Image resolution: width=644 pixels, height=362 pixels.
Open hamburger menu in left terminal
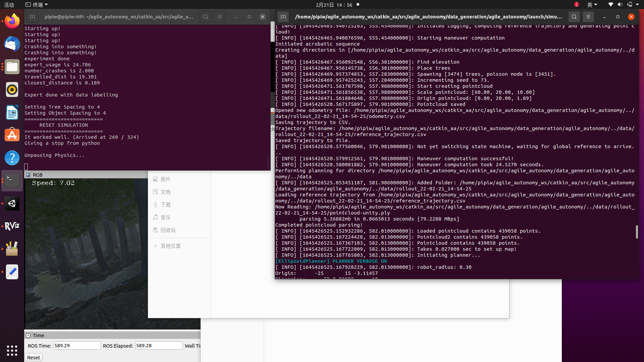pos(220,17)
